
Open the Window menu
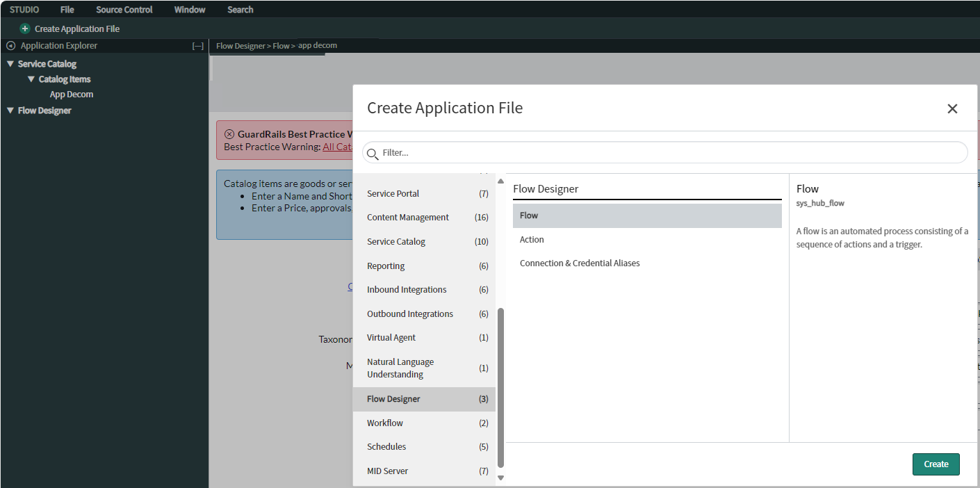(x=190, y=10)
